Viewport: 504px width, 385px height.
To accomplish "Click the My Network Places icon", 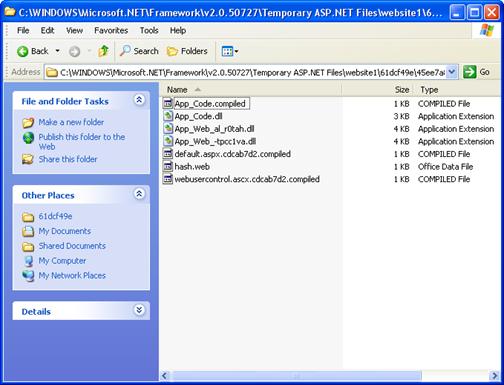I will pos(28,276).
